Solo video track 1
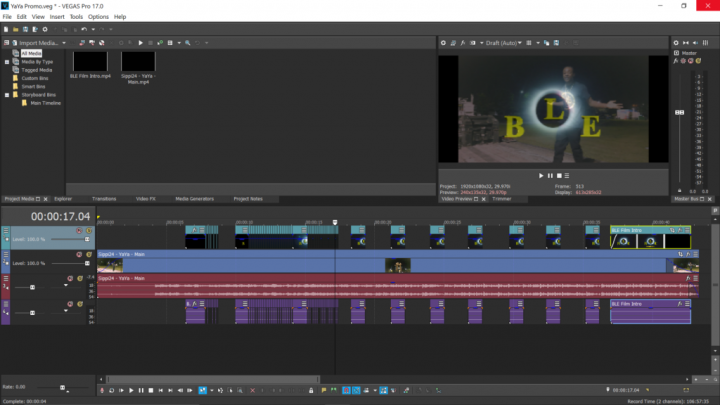Screen dimensions: 720x405 click(89, 231)
